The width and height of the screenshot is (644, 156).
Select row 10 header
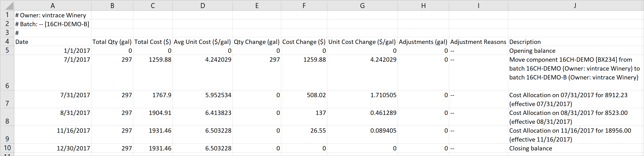click(7, 148)
